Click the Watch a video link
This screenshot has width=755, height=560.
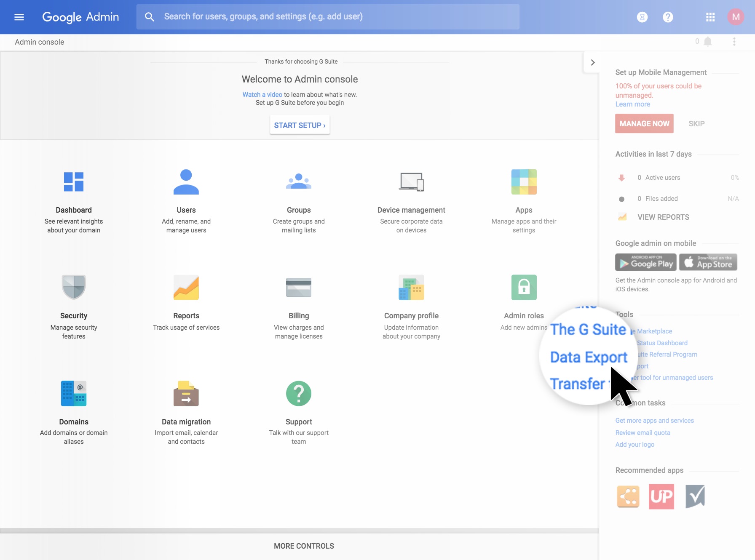click(262, 95)
